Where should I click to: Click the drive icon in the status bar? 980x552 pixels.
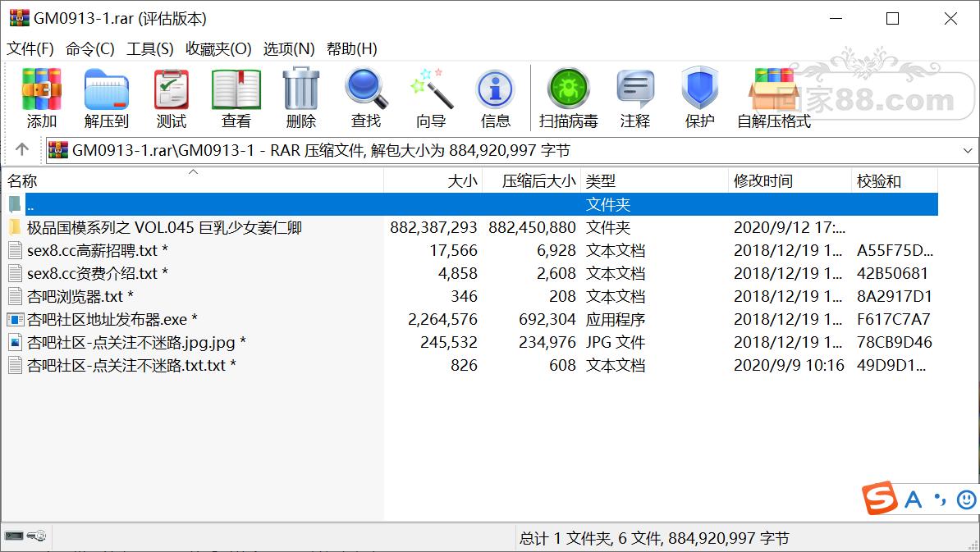click(x=14, y=536)
